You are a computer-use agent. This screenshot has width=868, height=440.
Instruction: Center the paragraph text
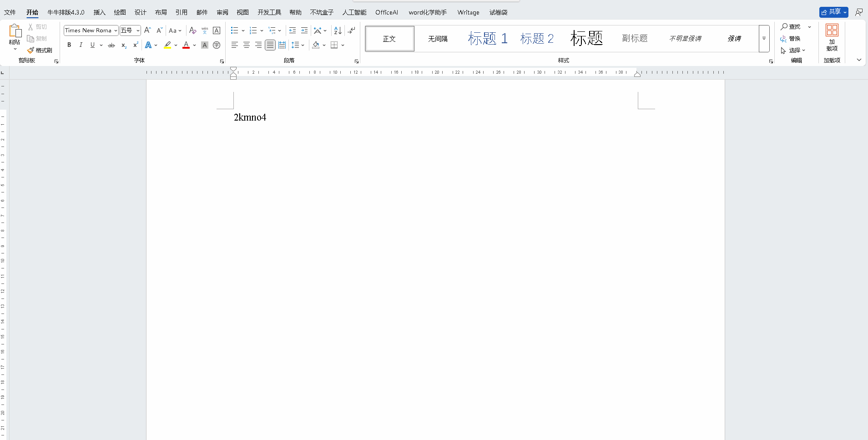pyautogui.click(x=247, y=45)
